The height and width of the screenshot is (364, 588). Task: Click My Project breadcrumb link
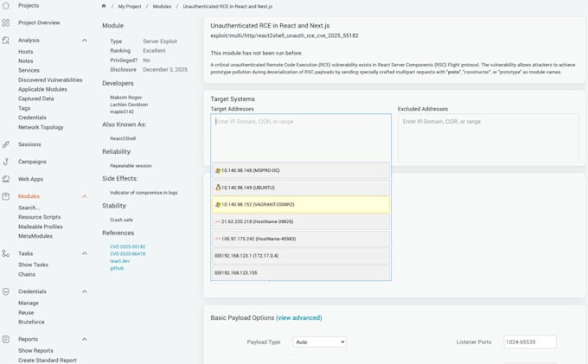(x=130, y=6)
